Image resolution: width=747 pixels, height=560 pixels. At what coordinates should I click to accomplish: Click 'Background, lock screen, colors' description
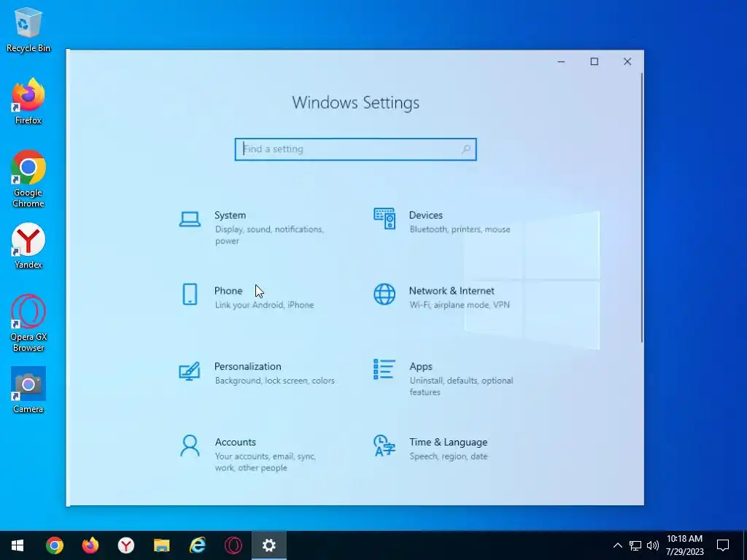[275, 381]
